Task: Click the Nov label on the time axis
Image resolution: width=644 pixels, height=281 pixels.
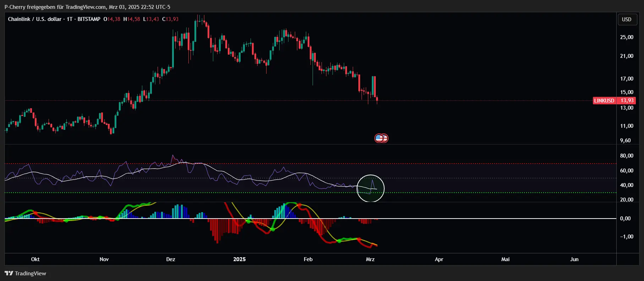Action: (104, 259)
